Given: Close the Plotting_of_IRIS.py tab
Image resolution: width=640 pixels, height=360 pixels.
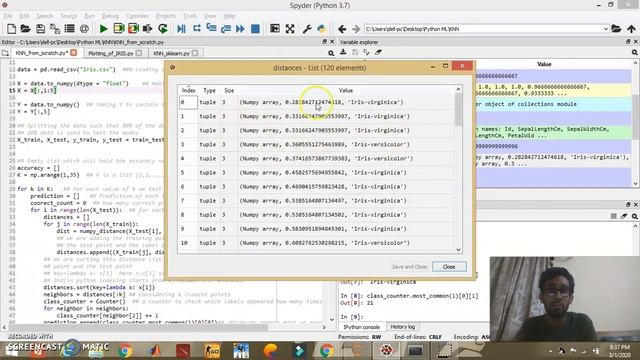Looking at the screenshot, I should click(139, 53).
